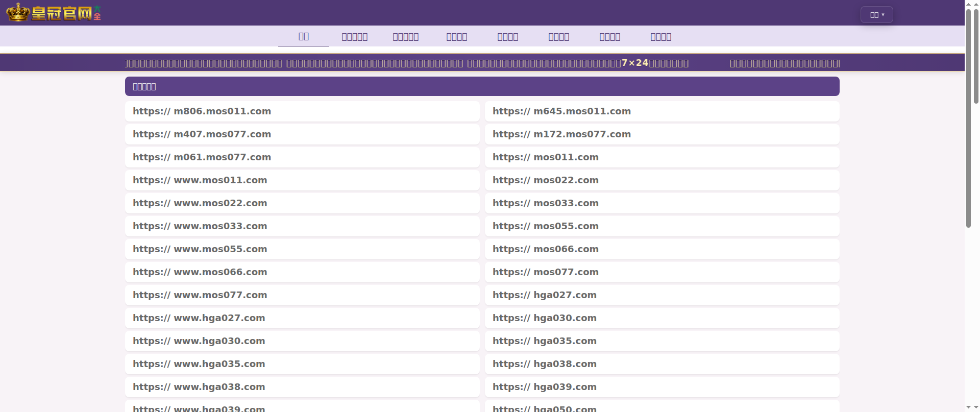Screen dimensions: 980x412
Task: Follow the https:// www.hga027.com link
Action: tap(302, 318)
